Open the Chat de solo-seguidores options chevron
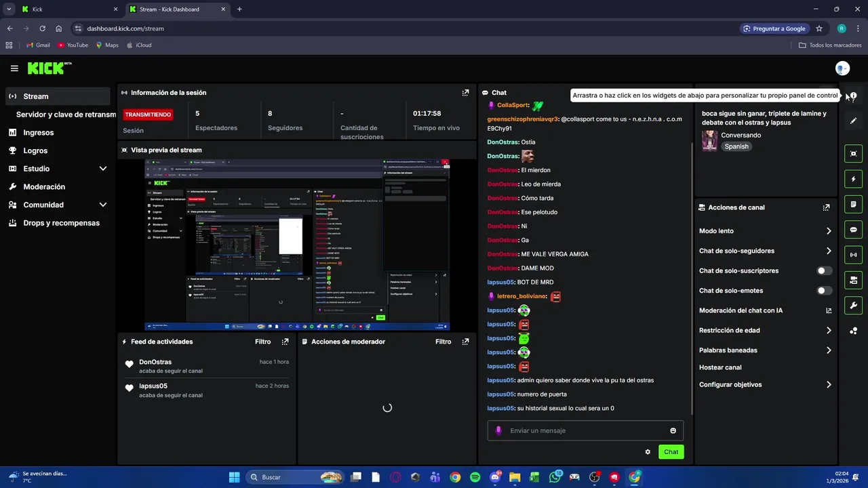Image resolution: width=868 pixels, height=488 pixels. click(x=829, y=251)
